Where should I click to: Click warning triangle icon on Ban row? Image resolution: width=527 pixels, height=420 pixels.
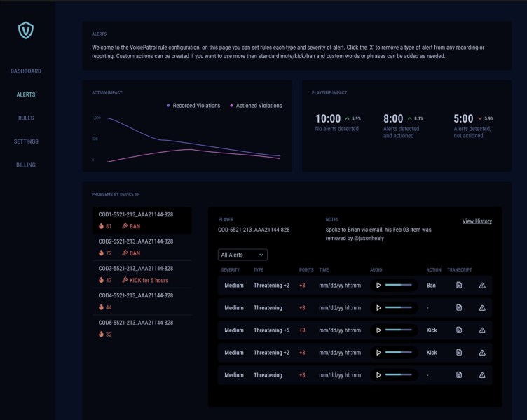(x=482, y=286)
